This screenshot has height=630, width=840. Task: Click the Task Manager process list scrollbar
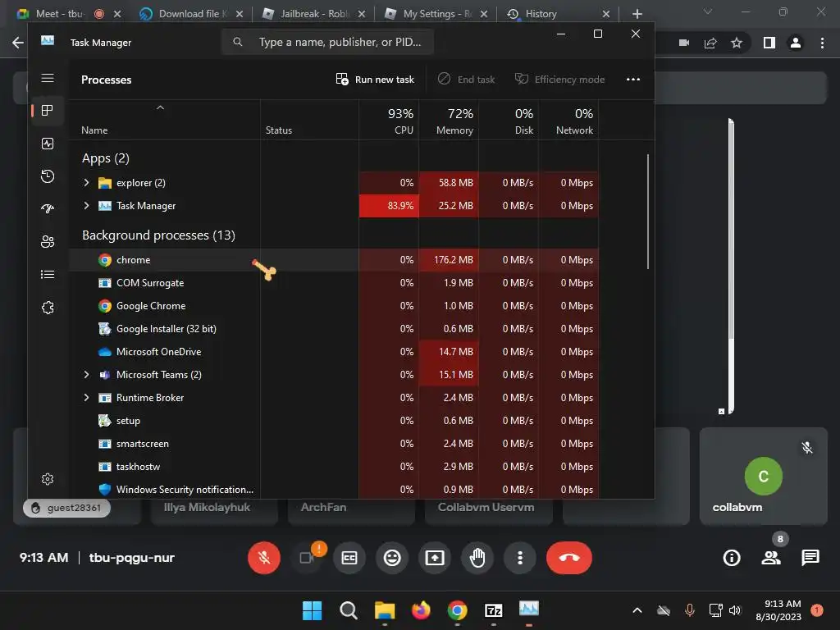648,212
